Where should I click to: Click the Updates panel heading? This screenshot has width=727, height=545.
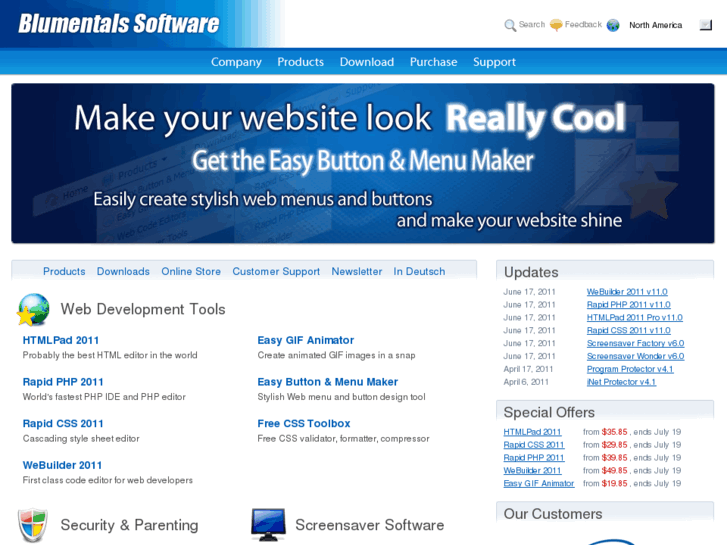point(531,272)
